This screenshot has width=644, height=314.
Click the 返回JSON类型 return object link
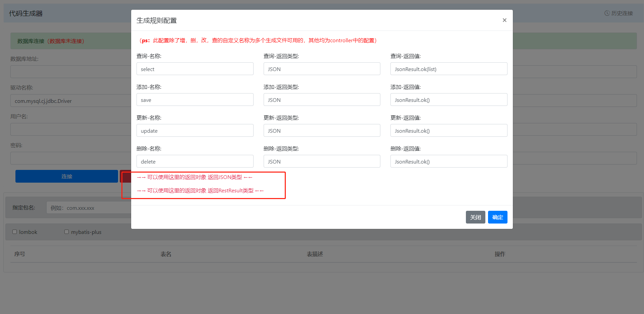point(195,177)
